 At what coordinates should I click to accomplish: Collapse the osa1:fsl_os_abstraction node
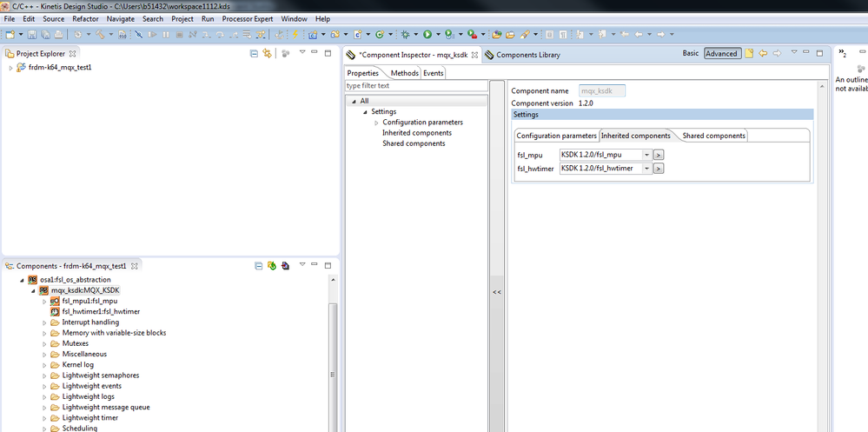[x=22, y=280]
